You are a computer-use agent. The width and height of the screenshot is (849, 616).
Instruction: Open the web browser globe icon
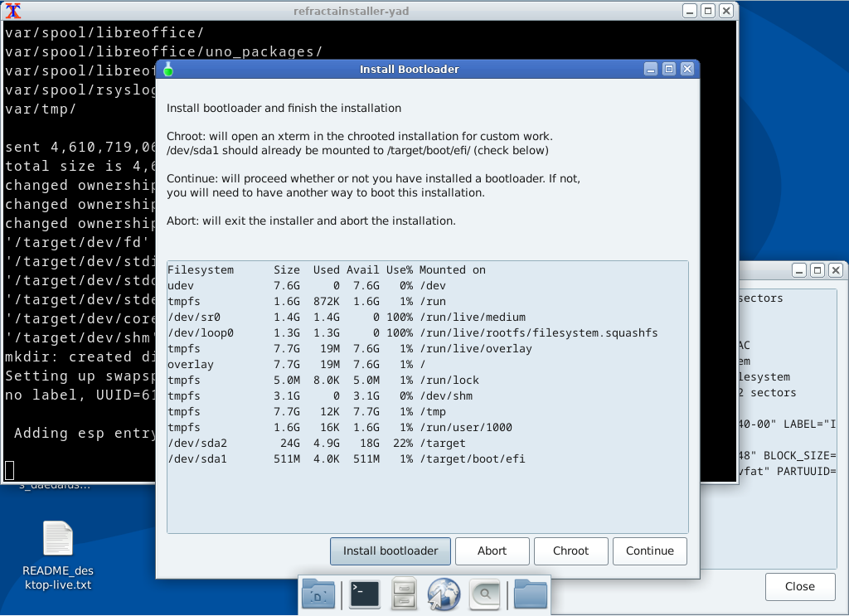444,594
